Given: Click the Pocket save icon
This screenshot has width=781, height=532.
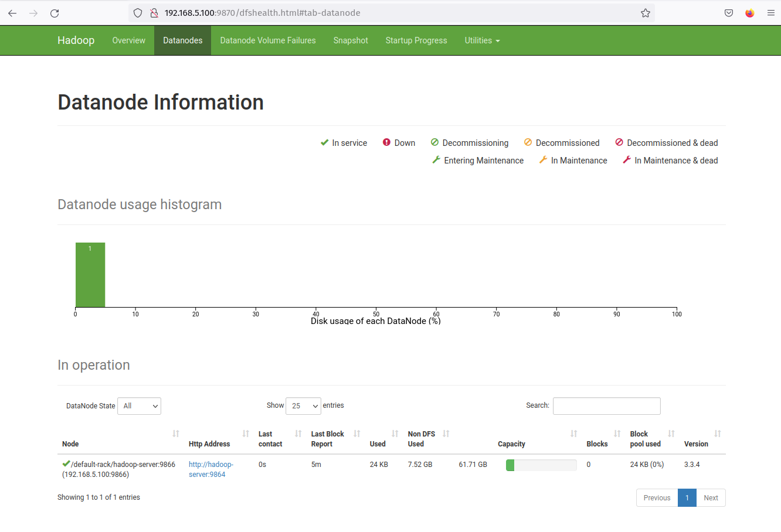Looking at the screenshot, I should coord(728,13).
